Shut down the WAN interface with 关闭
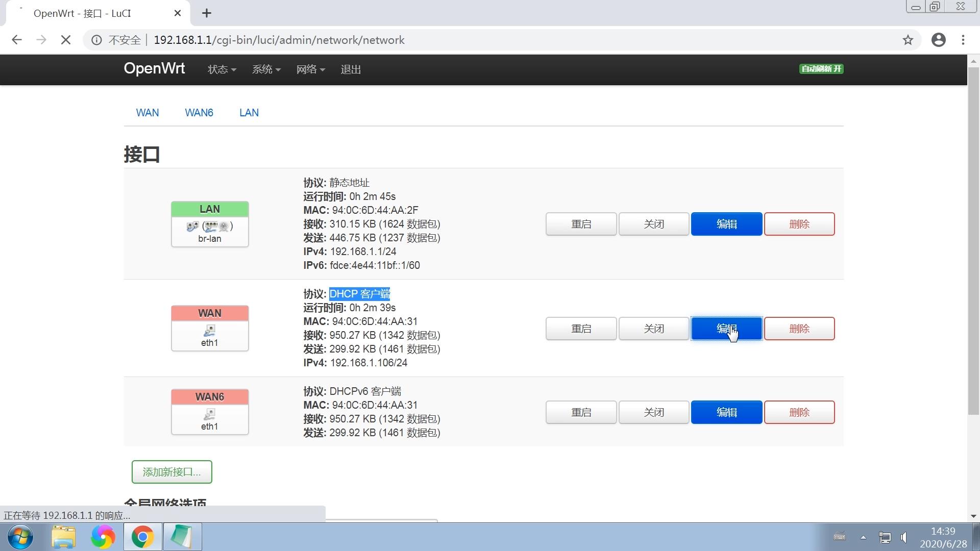The image size is (980, 551). (653, 329)
